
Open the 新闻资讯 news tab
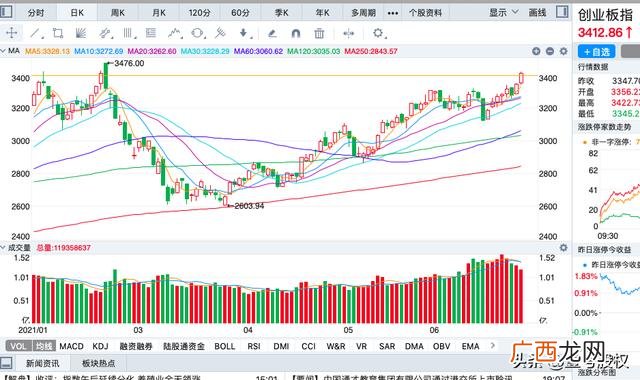(42, 363)
